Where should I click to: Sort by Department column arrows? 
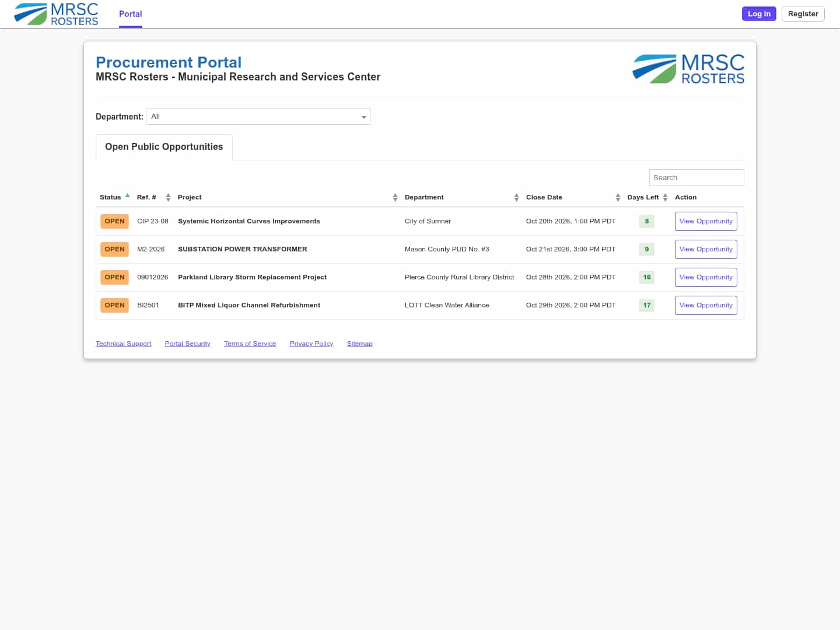coord(516,198)
